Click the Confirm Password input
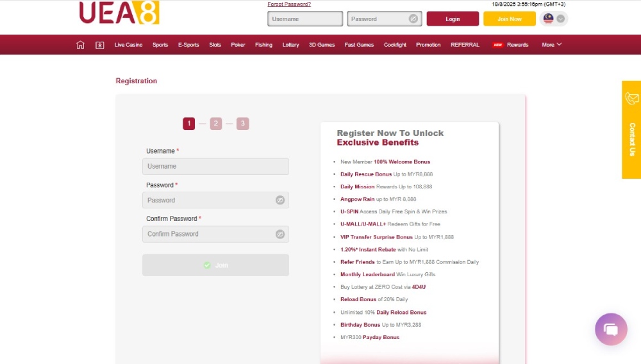 (x=215, y=234)
